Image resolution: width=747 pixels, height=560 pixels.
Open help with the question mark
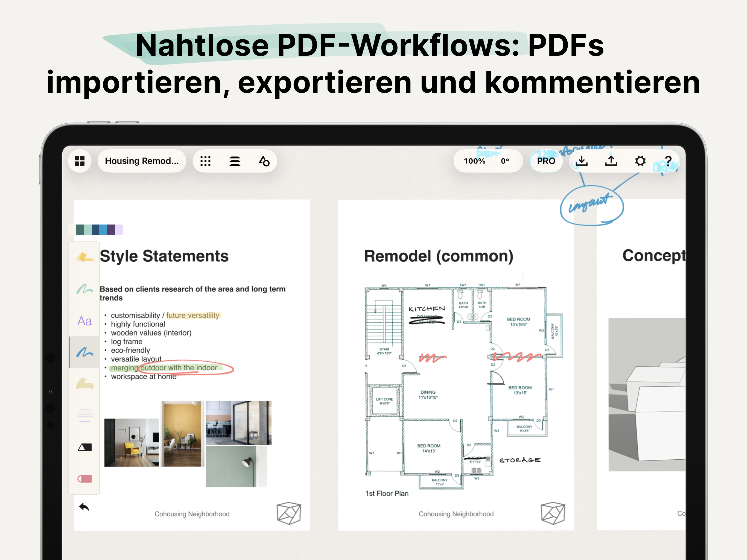(668, 161)
